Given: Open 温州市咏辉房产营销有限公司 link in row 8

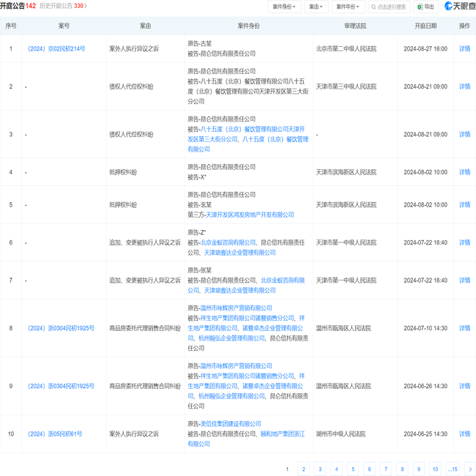Looking at the screenshot, I should [237, 308].
